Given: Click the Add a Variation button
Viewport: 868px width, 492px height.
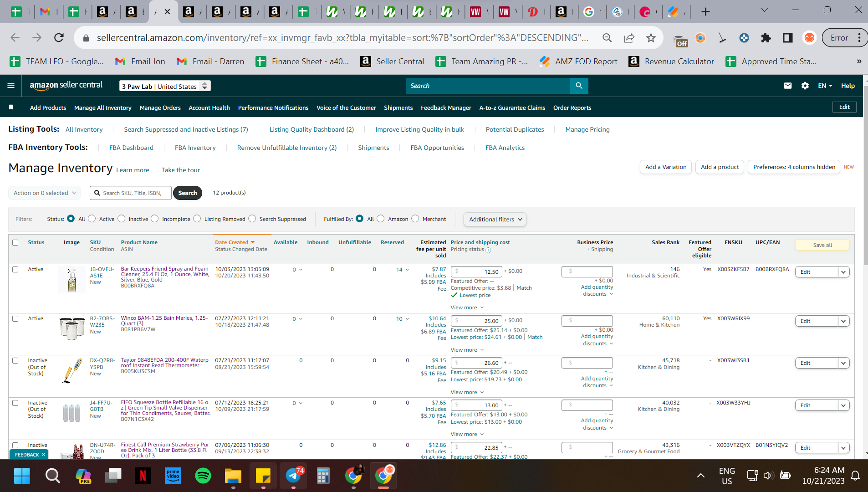Looking at the screenshot, I should (x=666, y=167).
